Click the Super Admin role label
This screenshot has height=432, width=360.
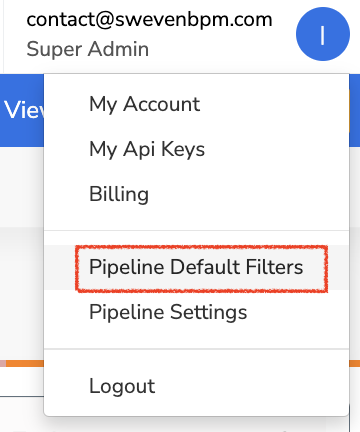(88, 49)
